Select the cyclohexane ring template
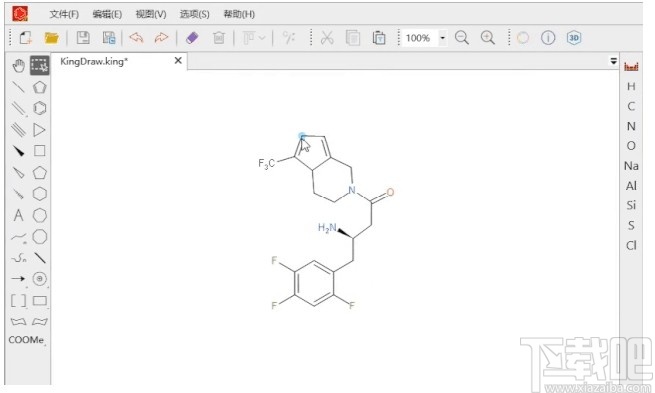 click(40, 194)
